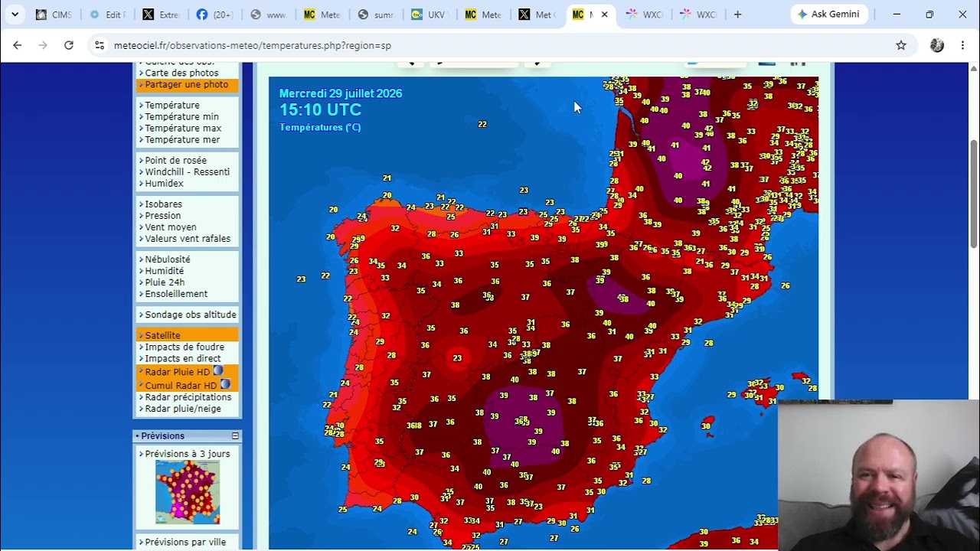
Task: Open the Satellite link
Action: pos(162,335)
